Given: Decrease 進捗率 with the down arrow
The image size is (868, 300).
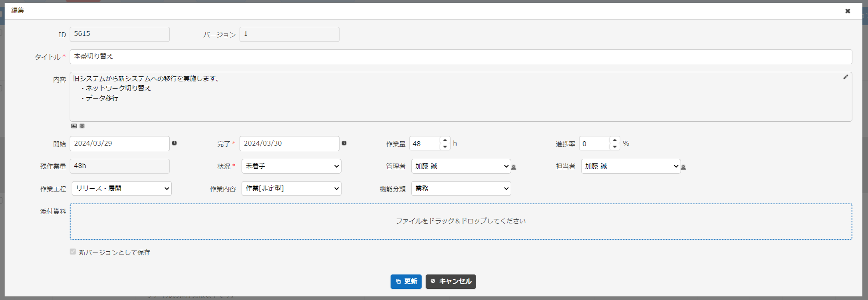Looking at the screenshot, I should click(615, 147).
